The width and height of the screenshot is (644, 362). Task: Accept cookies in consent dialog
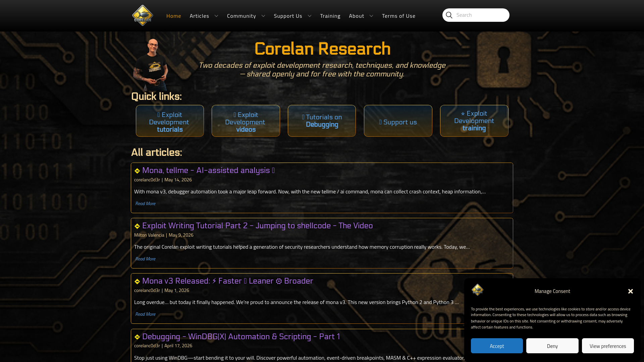pos(497,346)
